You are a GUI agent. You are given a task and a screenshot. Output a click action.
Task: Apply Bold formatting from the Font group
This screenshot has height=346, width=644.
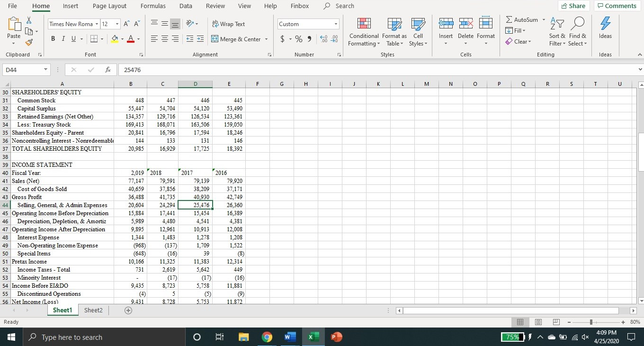(53, 38)
